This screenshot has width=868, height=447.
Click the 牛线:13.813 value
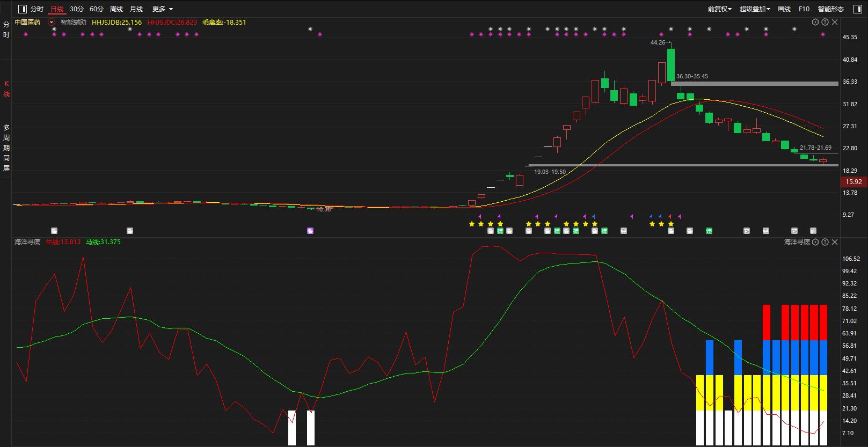coord(63,242)
